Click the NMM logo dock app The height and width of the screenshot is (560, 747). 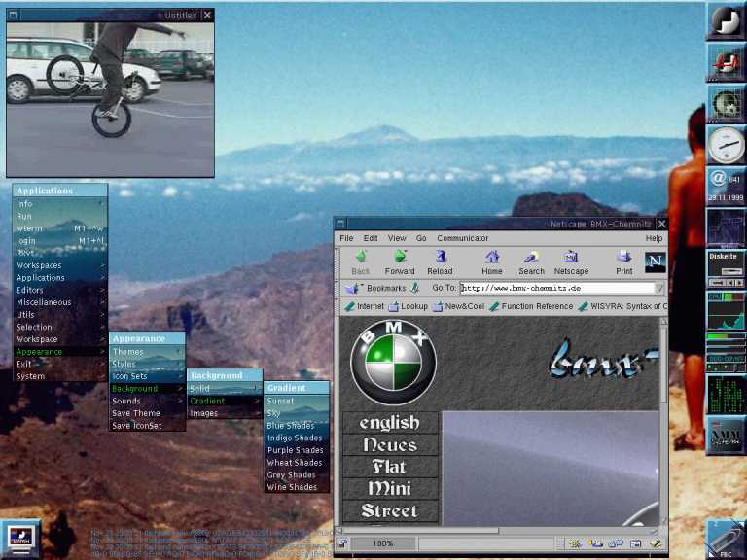tap(726, 436)
